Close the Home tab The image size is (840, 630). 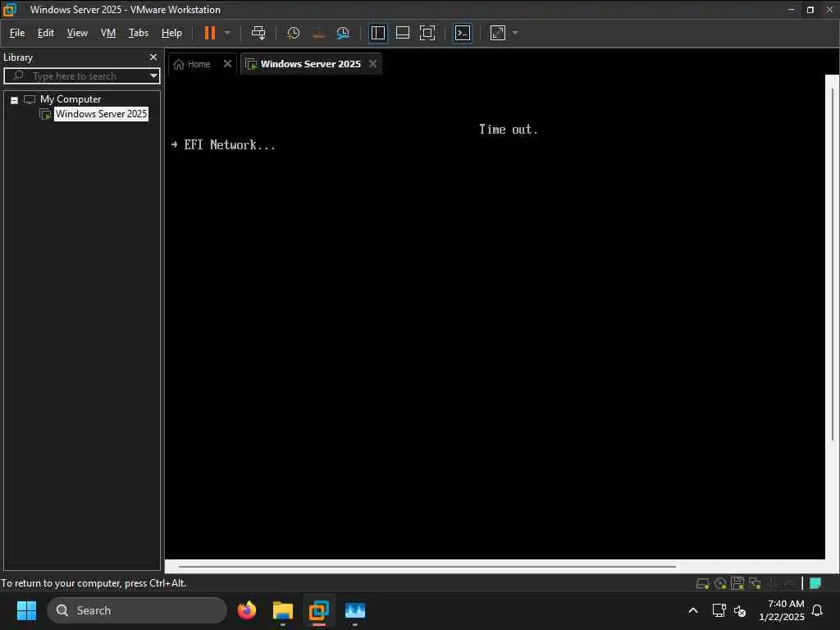click(x=227, y=64)
